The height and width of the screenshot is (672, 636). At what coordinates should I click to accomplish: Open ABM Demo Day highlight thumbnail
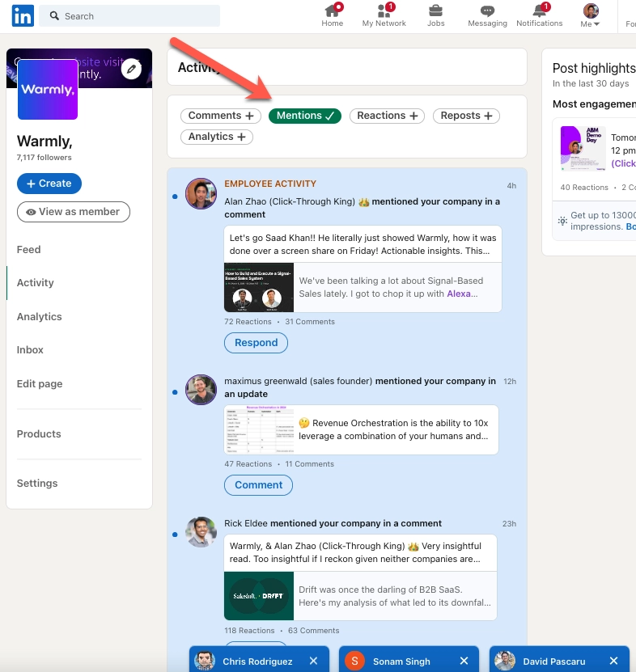click(583, 148)
